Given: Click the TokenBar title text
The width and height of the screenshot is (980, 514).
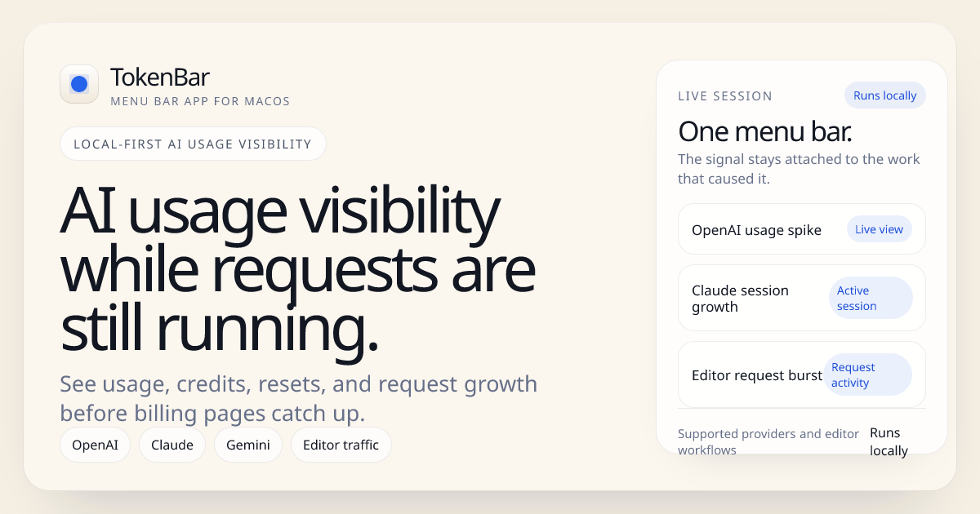Looking at the screenshot, I should tap(160, 78).
